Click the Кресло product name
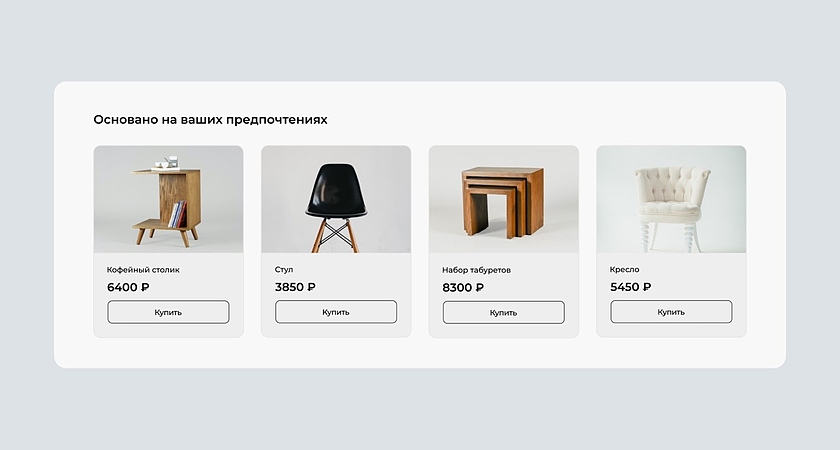 [x=624, y=270]
